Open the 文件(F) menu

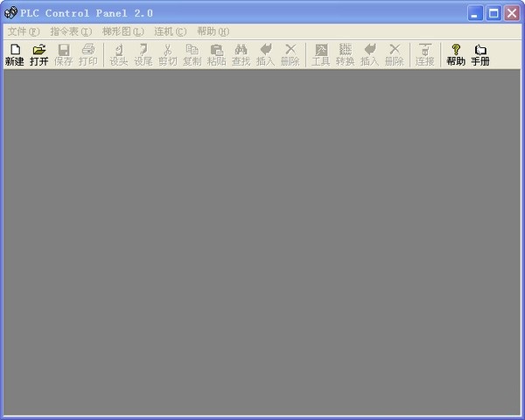pyautogui.click(x=24, y=31)
